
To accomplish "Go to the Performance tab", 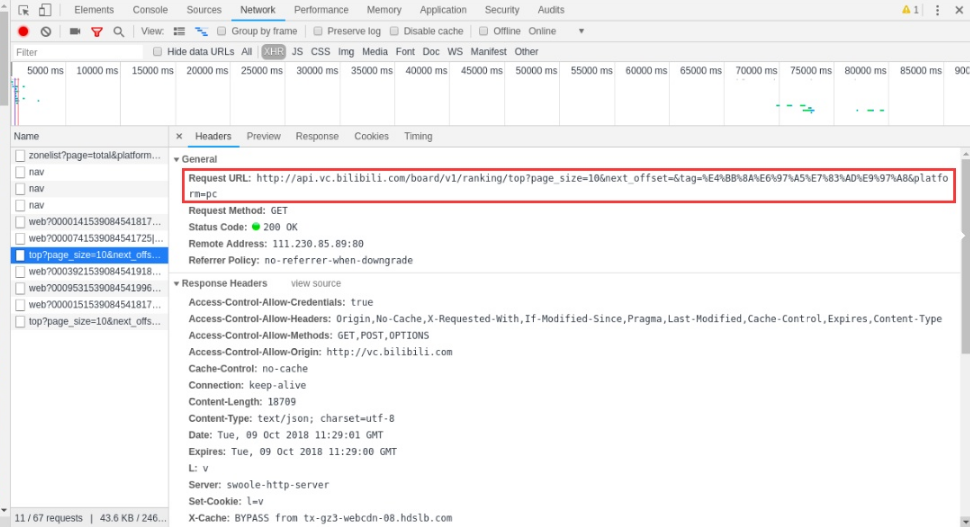I will pos(321,10).
